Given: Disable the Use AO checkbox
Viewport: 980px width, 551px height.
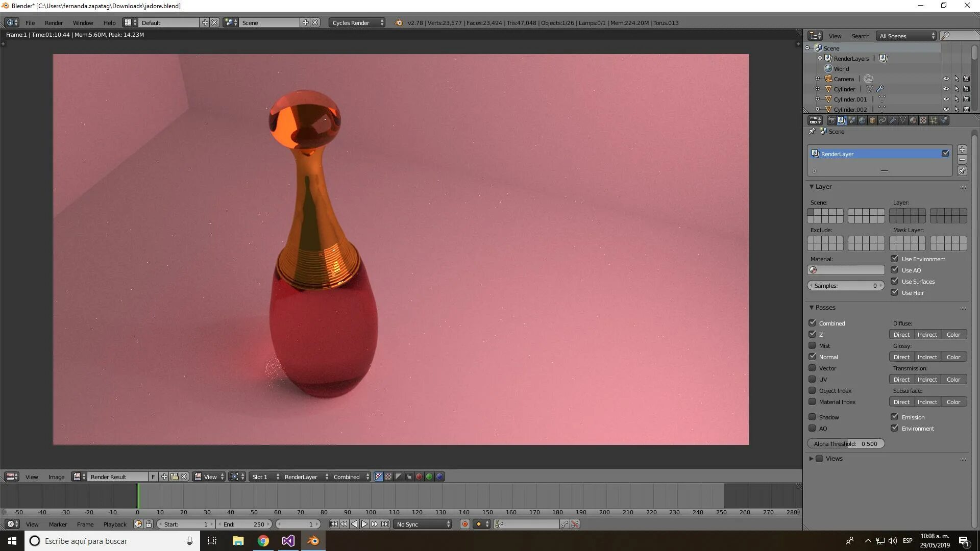Looking at the screenshot, I should pos(894,270).
